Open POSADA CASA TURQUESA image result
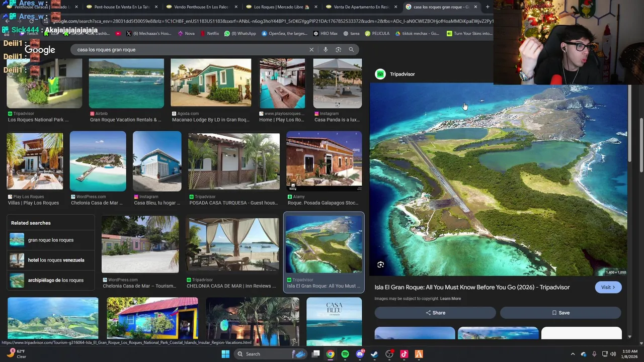Viewport: 644px width, 362px height. pos(234,161)
